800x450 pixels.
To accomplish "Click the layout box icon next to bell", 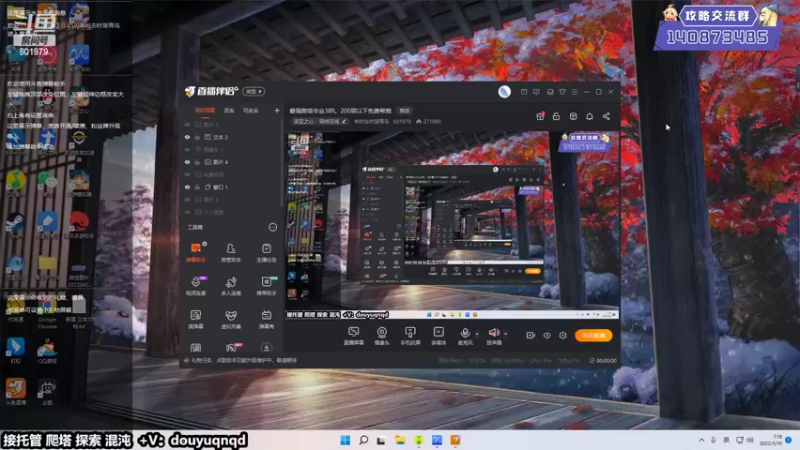I will coord(573,116).
